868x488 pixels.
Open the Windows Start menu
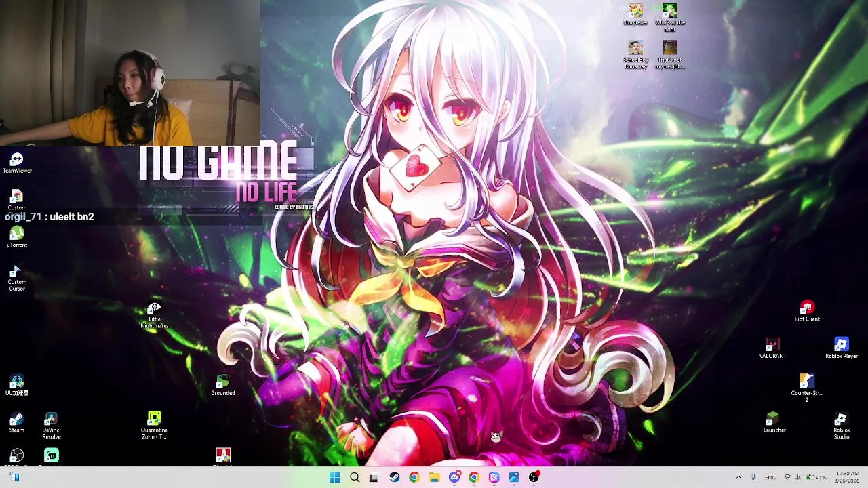pyautogui.click(x=334, y=478)
